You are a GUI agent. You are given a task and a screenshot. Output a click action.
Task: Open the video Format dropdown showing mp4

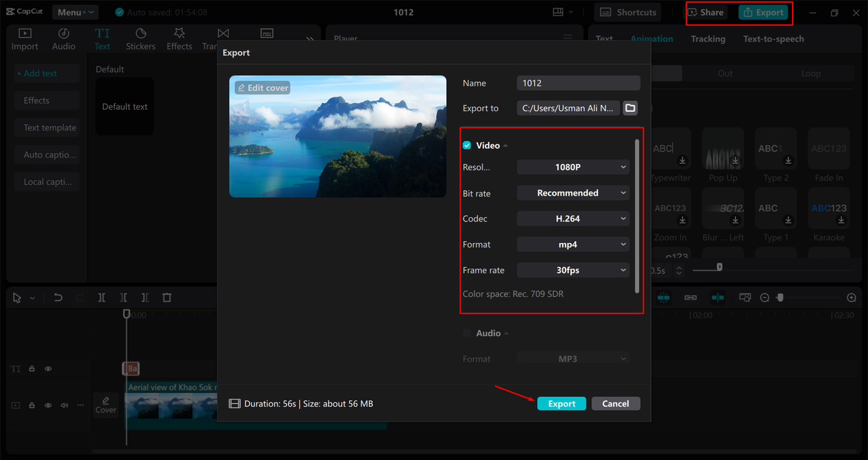tap(573, 245)
